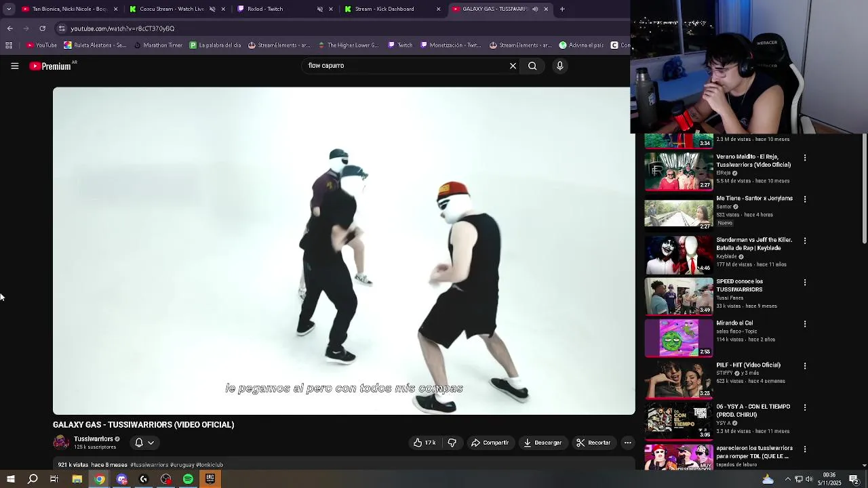Viewport: 868px width, 488px height.
Task: Open the Tussiwarriors channel avatar
Action: 61,443
